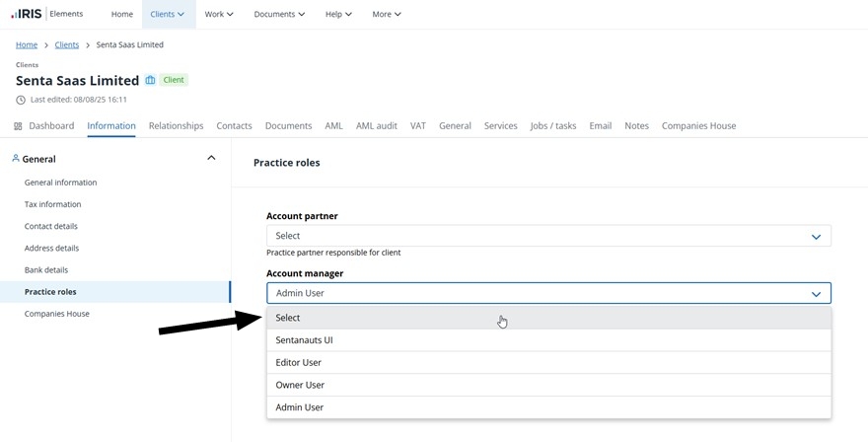Click the building icon beside client name

[x=151, y=80]
